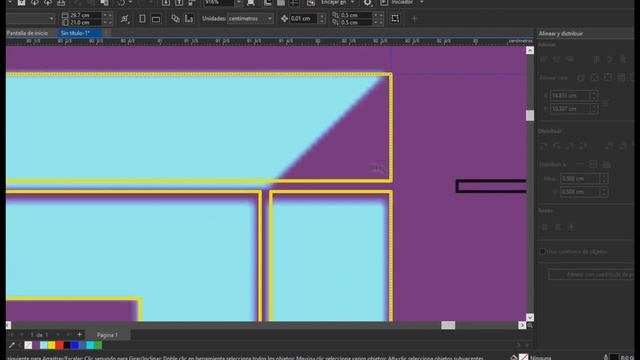The height and width of the screenshot is (360, 640).
Task: Click the Export icon in standard toolbar
Action: [179, 2]
